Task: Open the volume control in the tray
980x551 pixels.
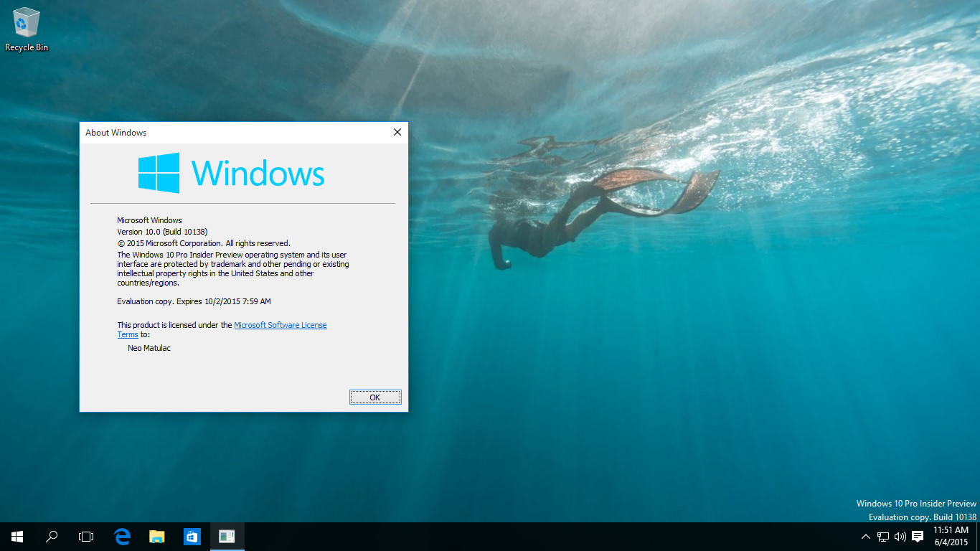Action: pos(900,536)
